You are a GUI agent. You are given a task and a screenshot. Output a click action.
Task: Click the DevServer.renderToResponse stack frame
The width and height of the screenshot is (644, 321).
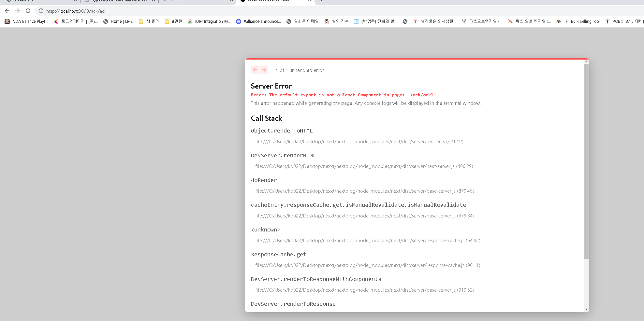click(293, 304)
